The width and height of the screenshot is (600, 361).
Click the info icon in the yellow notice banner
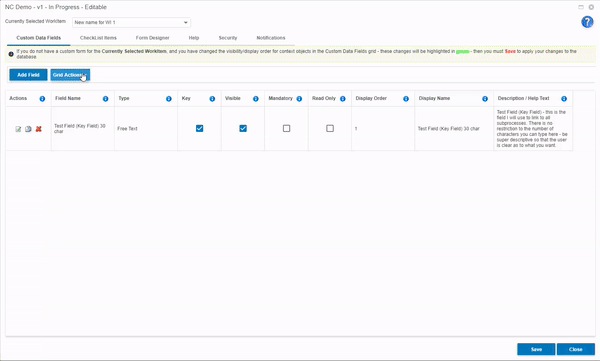click(x=11, y=54)
